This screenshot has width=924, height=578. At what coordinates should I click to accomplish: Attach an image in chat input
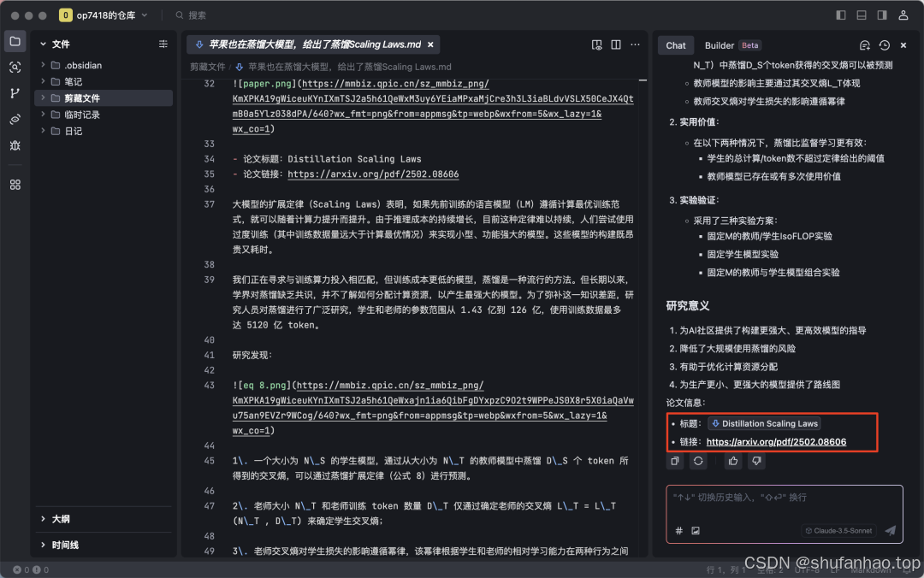click(696, 531)
